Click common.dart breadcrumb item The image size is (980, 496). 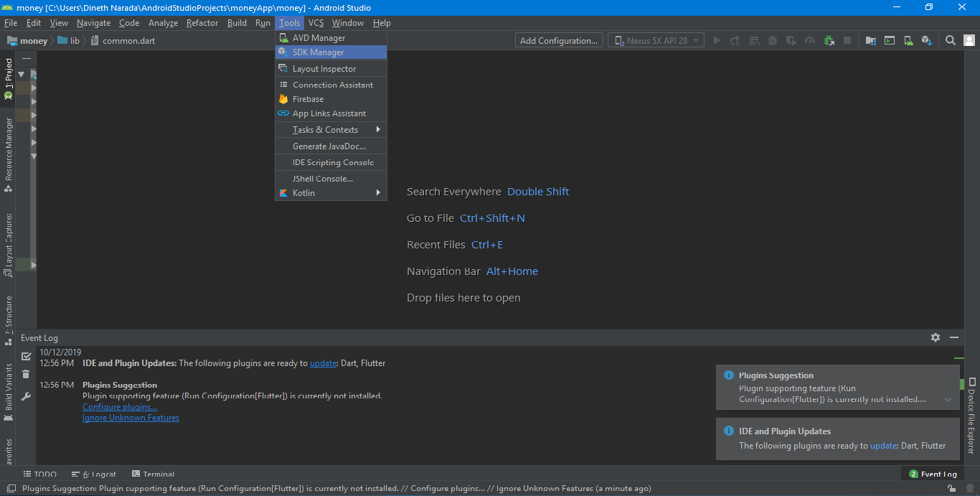(123, 41)
